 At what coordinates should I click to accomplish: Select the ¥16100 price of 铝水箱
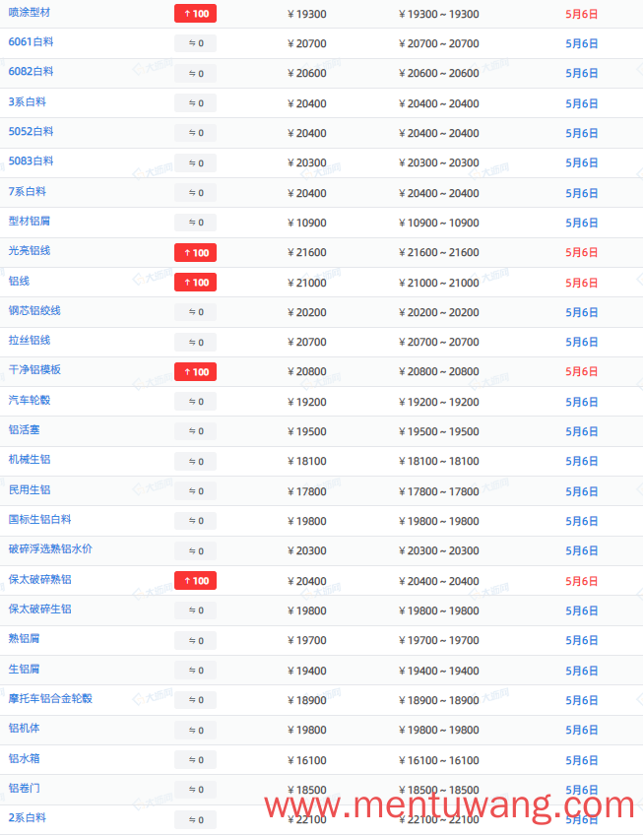pos(307,760)
